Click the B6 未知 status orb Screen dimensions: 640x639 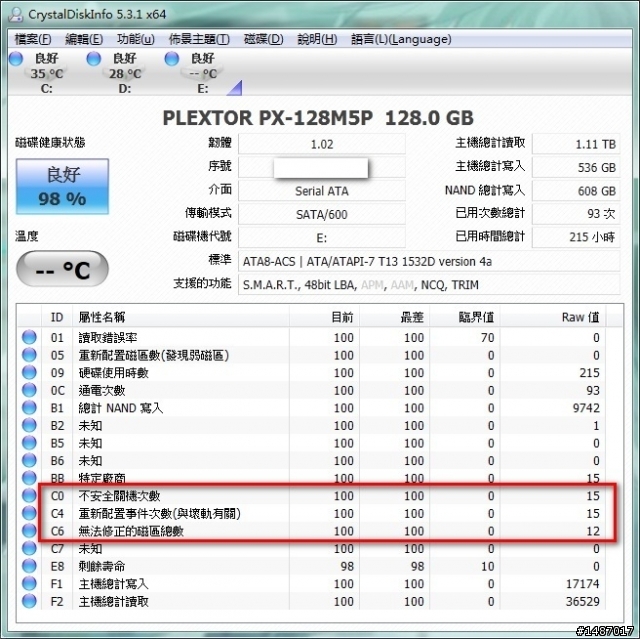pos(29,460)
